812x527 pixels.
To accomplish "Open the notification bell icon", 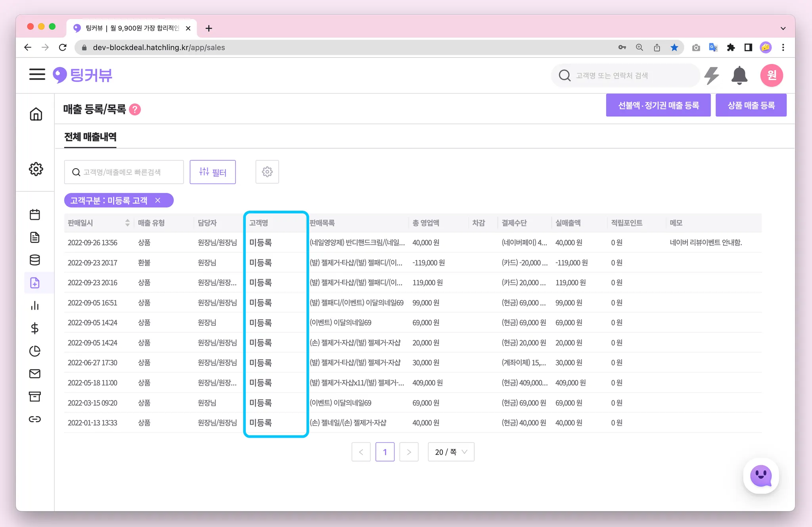I will (739, 75).
